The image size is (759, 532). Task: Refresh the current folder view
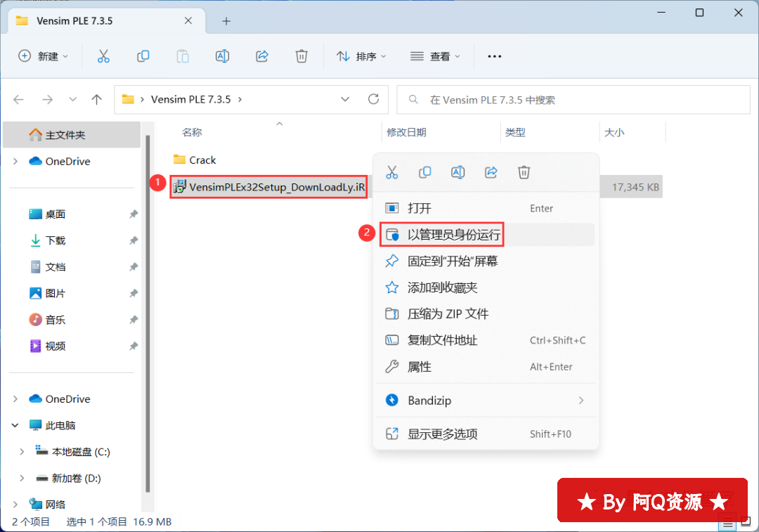coord(373,99)
